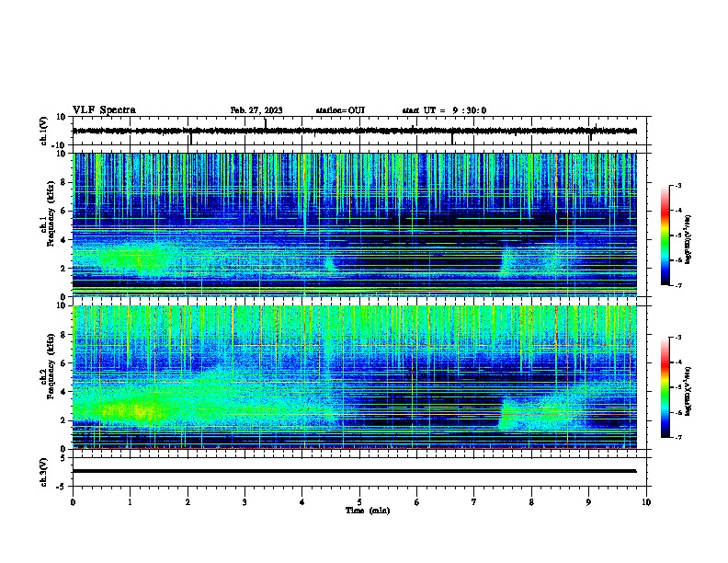Click the ch.3 flat voltage trace line

pos(354,471)
